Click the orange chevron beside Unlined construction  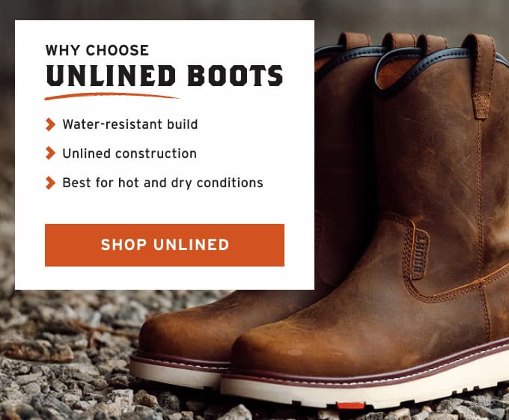(x=50, y=153)
